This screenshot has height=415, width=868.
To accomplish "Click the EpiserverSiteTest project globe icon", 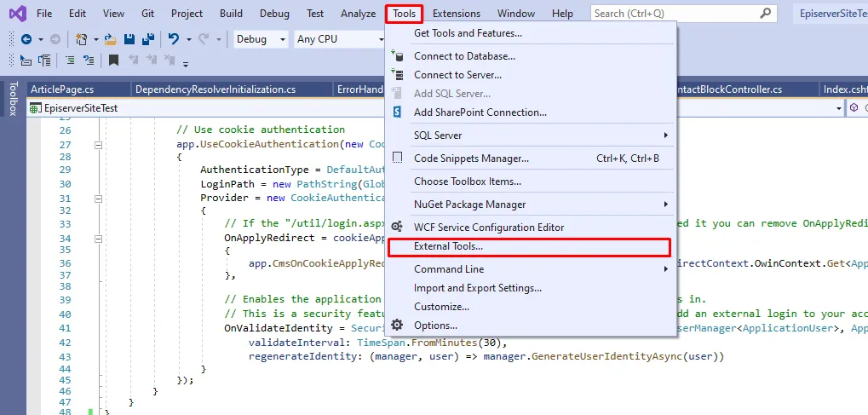I will click(36, 108).
